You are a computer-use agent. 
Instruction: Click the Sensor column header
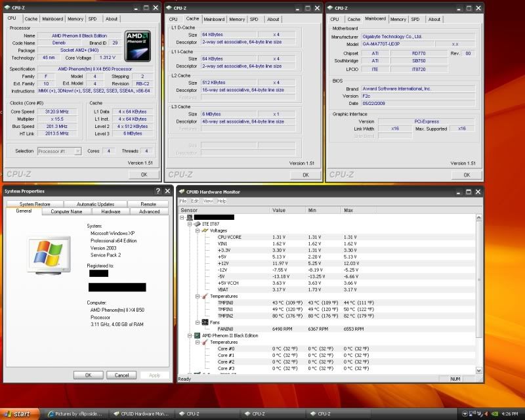tap(224, 210)
